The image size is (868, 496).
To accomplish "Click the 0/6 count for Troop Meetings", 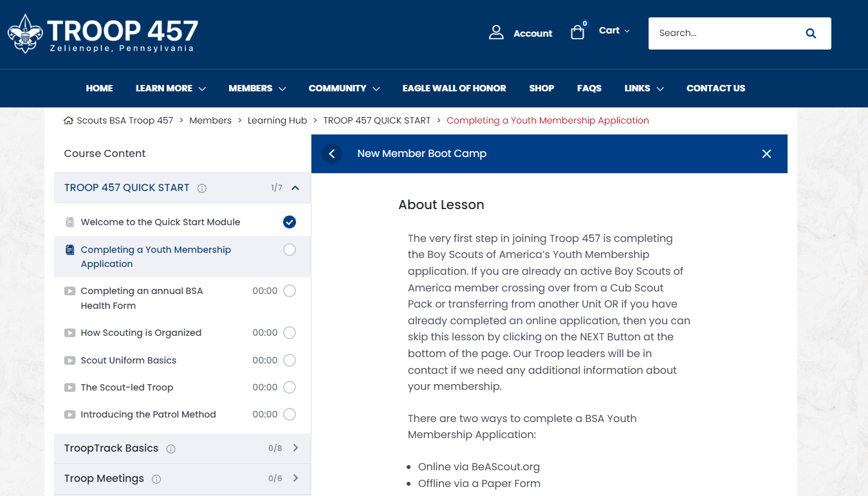I will coord(275,479).
